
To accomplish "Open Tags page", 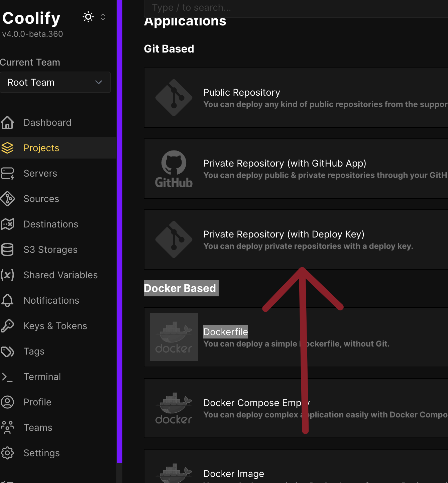I will click(34, 351).
